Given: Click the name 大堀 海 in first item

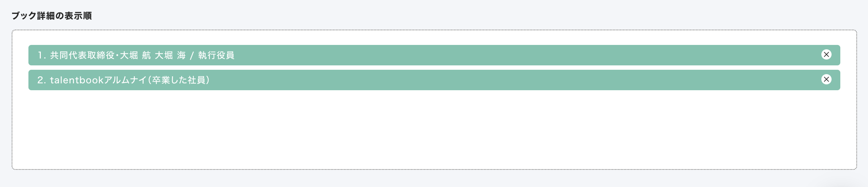Looking at the screenshot, I should (x=170, y=56).
